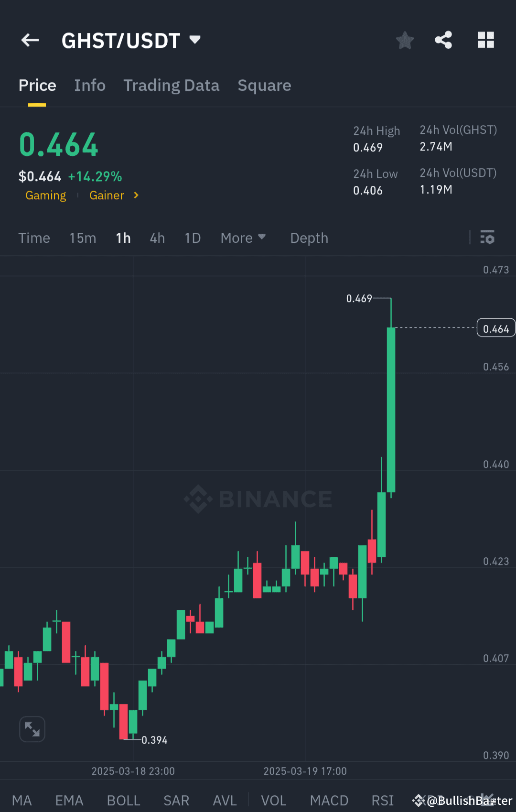Image resolution: width=516 pixels, height=812 pixels.
Task: Open chart settings via the candle settings icon
Action: (487, 238)
